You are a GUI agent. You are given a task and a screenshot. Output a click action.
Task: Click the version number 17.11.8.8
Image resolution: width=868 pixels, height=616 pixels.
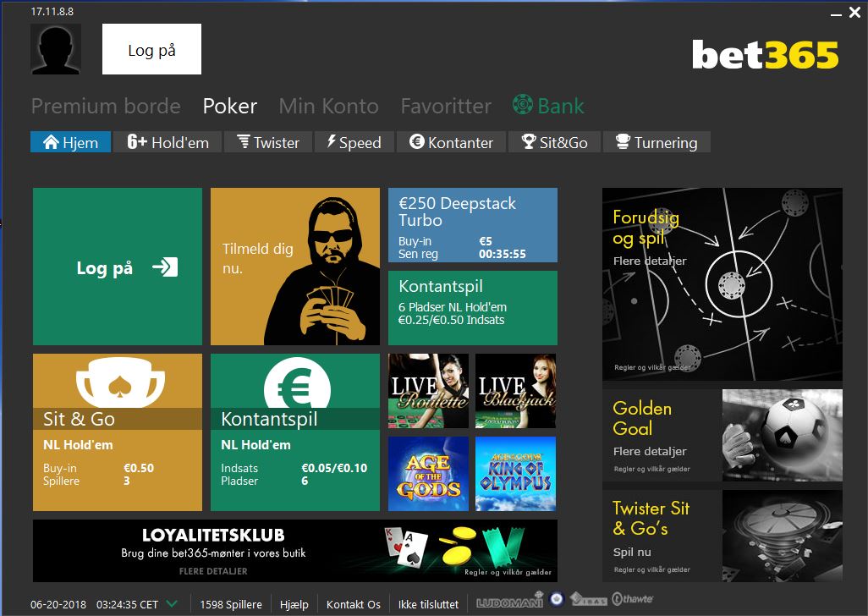[52, 11]
